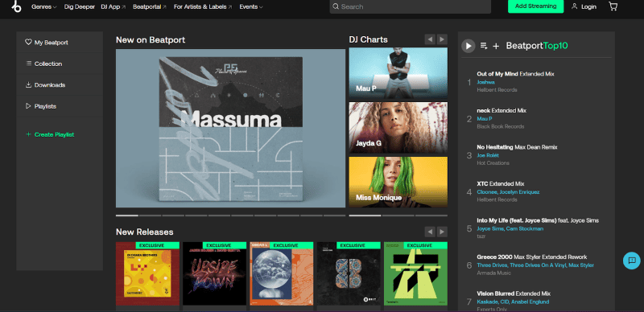Select second DJ Charts page indicator
The image size is (644, 312).
pyautogui.click(x=398, y=216)
